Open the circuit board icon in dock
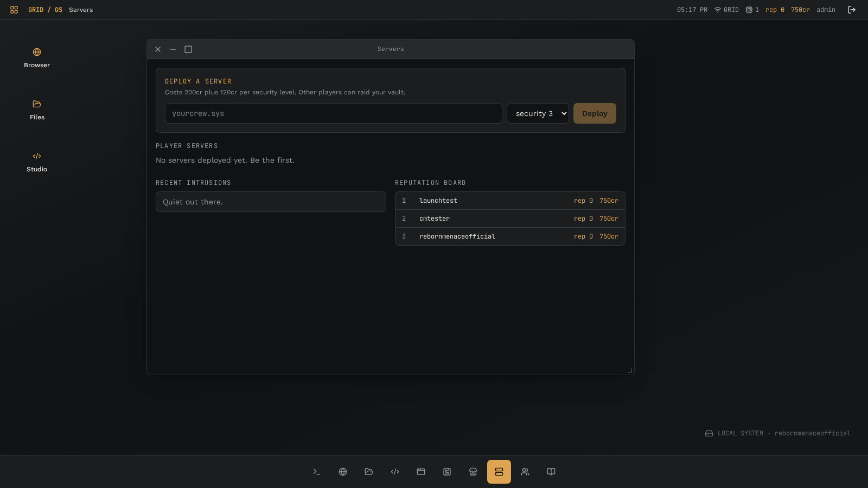This screenshot has width=868, height=488. [447, 472]
